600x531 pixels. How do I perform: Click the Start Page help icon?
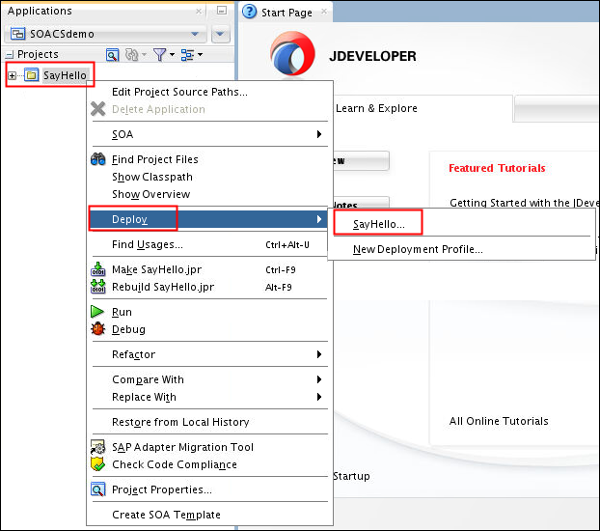249,12
